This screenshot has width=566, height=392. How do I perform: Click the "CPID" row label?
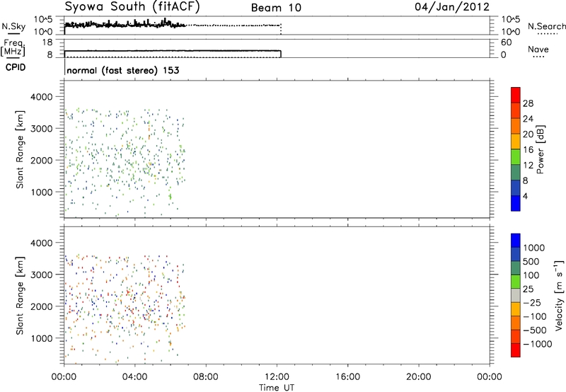16,67
